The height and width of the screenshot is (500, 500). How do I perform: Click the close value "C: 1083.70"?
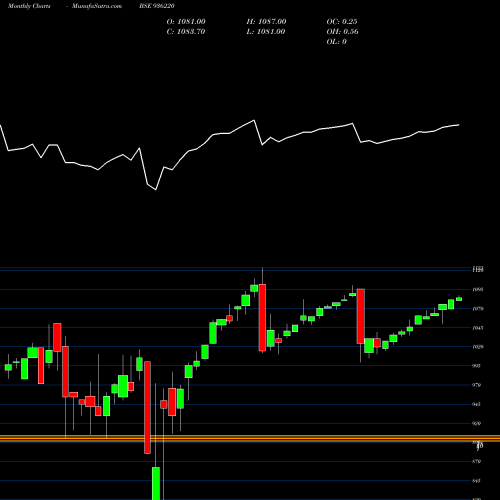click(186, 32)
